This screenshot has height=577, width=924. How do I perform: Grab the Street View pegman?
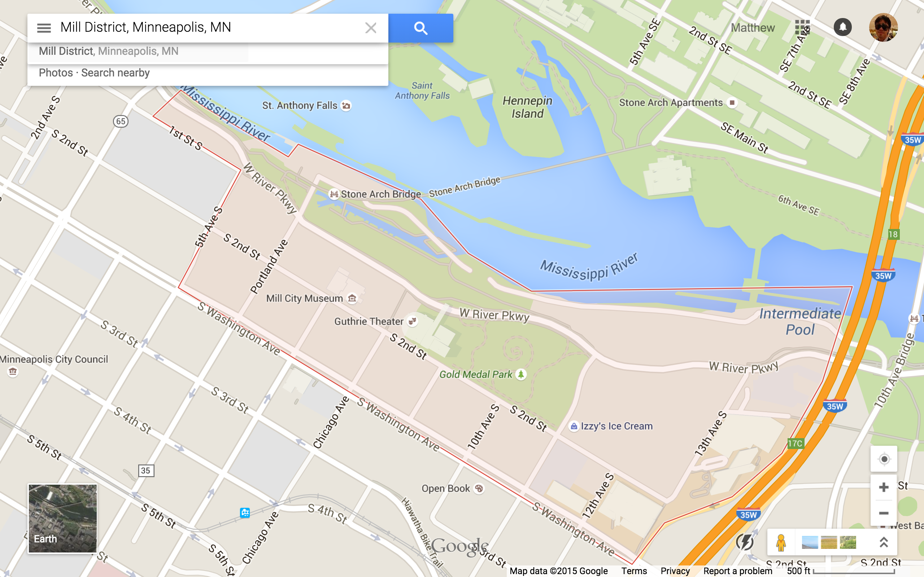tap(781, 542)
